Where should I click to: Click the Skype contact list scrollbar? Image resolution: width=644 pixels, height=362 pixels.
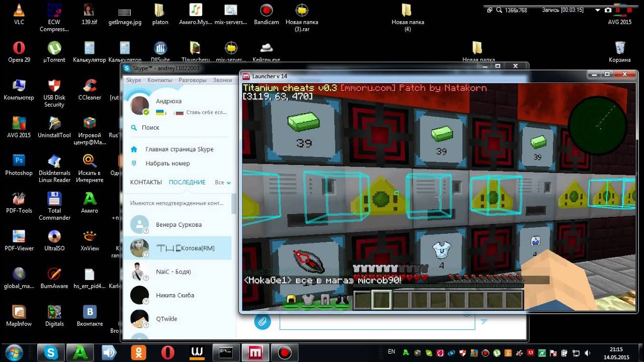[x=234, y=204]
